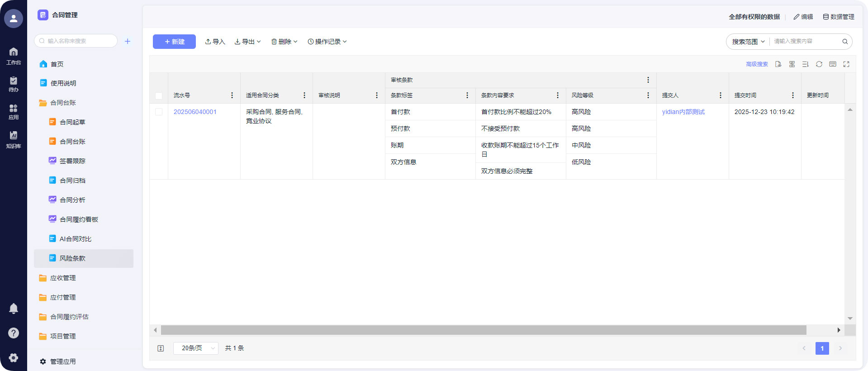This screenshot has height=371, width=868.
Task: Check the row 202506040001 checkbox
Action: click(159, 112)
